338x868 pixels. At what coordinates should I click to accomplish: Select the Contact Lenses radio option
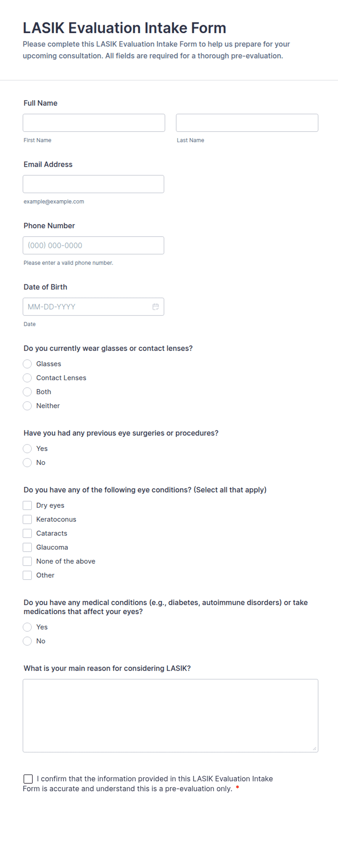coord(27,378)
